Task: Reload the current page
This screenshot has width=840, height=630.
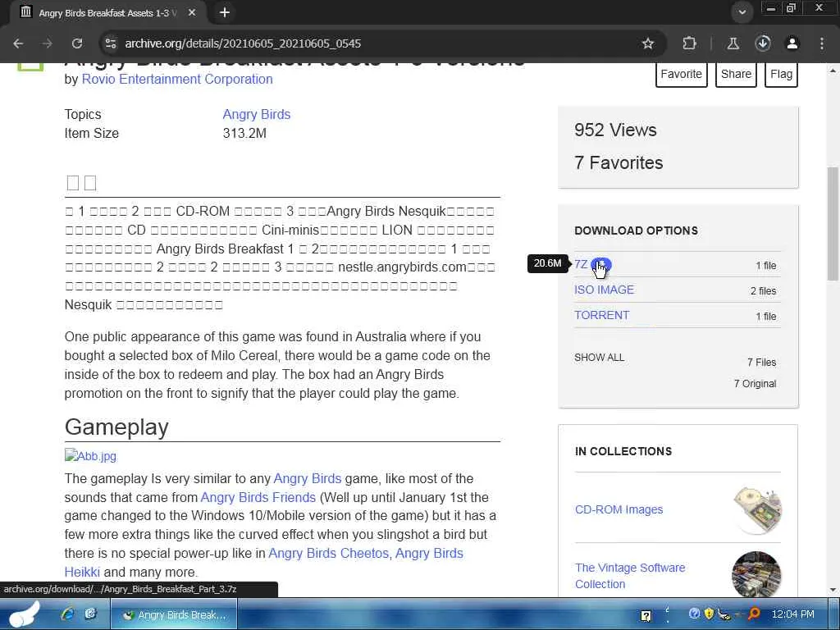Action: (77, 43)
